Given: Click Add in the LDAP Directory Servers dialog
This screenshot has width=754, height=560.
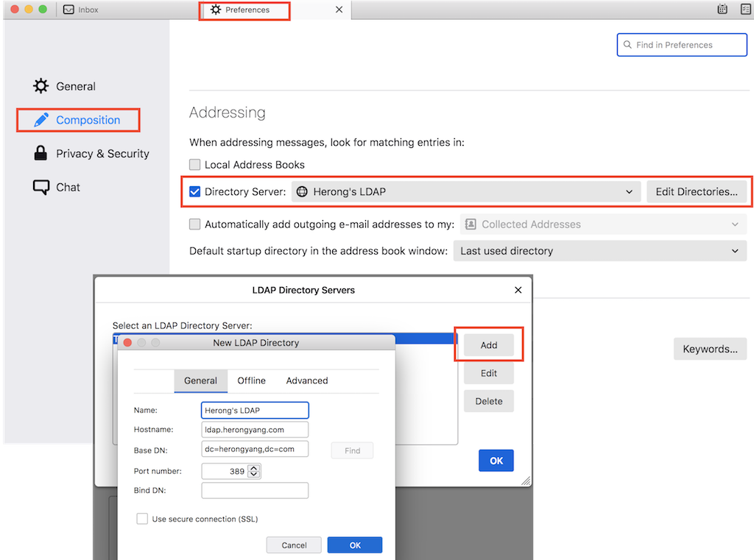Looking at the screenshot, I should [x=488, y=344].
